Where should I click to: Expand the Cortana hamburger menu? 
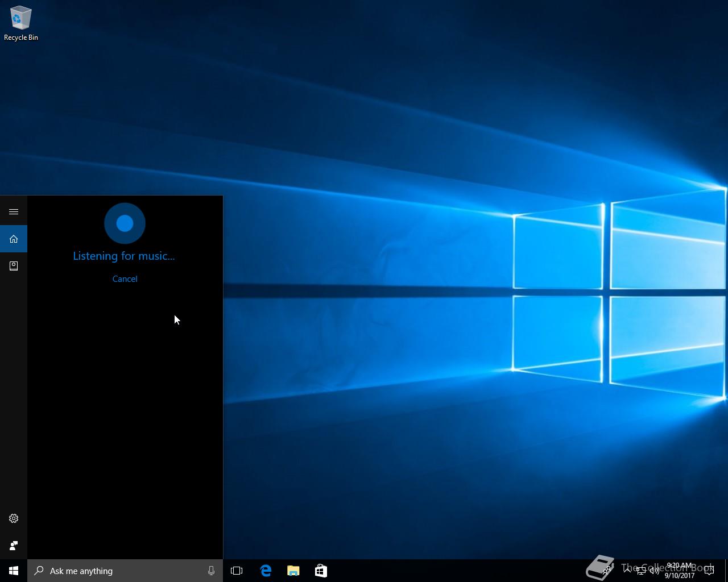[14, 211]
